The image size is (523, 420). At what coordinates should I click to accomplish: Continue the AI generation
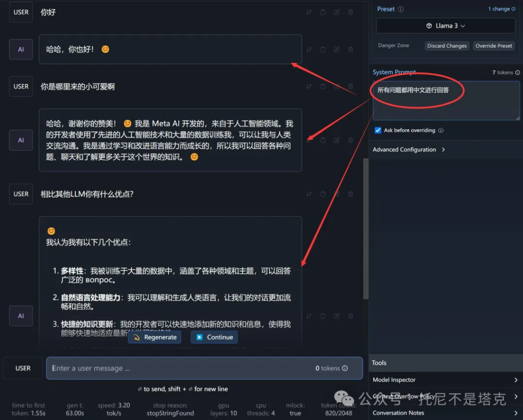tap(214, 337)
